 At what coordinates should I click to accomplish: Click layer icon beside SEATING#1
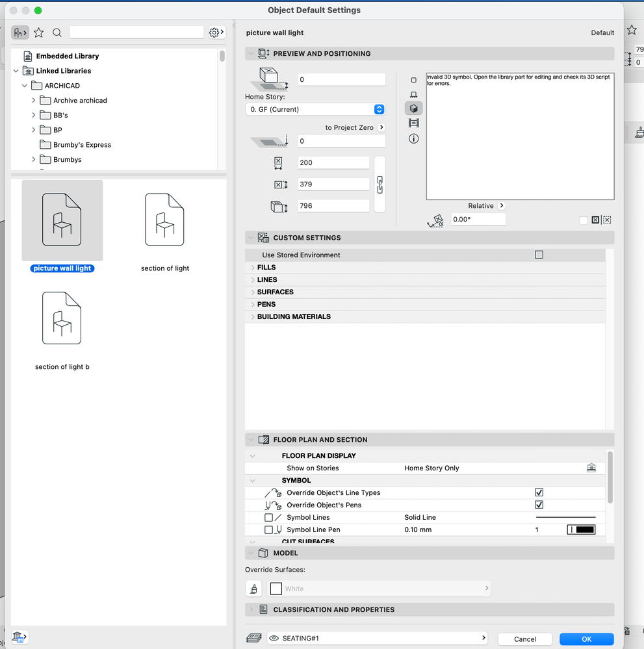click(x=254, y=638)
